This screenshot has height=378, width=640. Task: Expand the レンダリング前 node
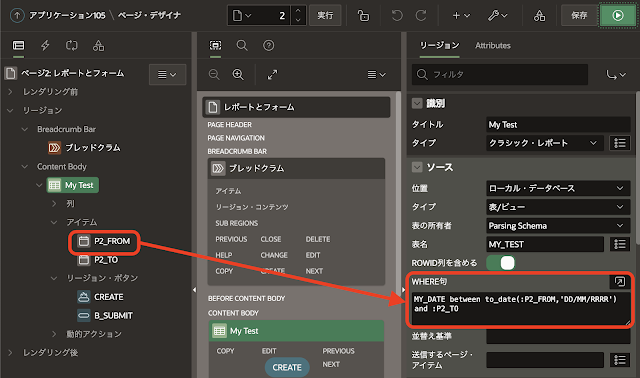point(10,92)
